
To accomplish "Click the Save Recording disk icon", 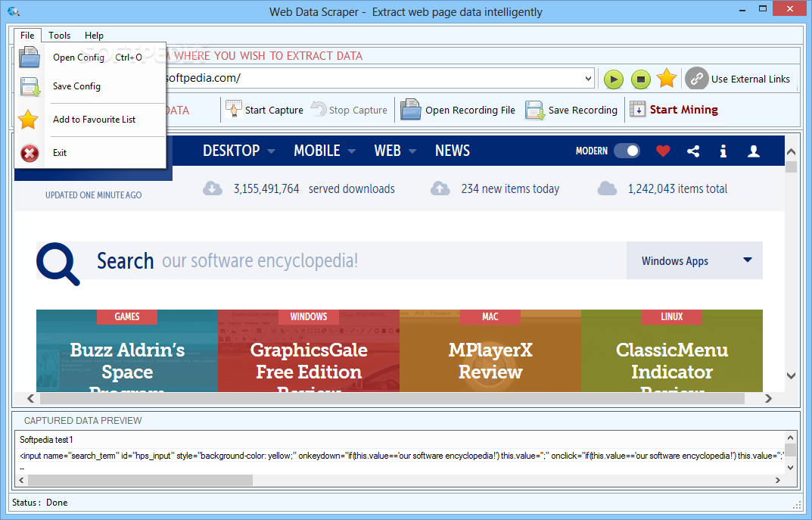I will pos(535,110).
